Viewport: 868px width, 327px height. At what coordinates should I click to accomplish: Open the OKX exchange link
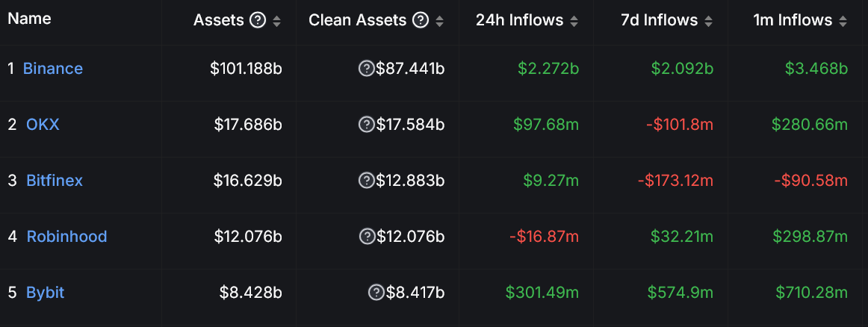43,125
